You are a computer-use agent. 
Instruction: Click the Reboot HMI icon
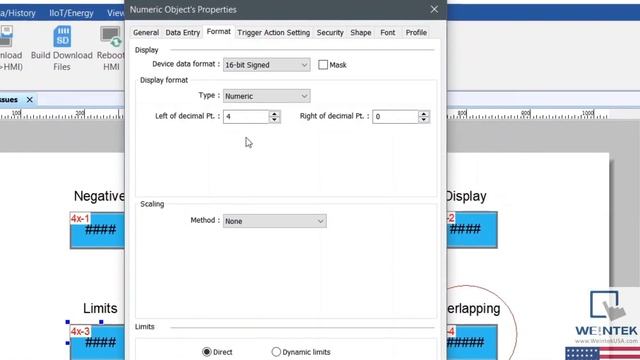pyautogui.click(x=111, y=37)
